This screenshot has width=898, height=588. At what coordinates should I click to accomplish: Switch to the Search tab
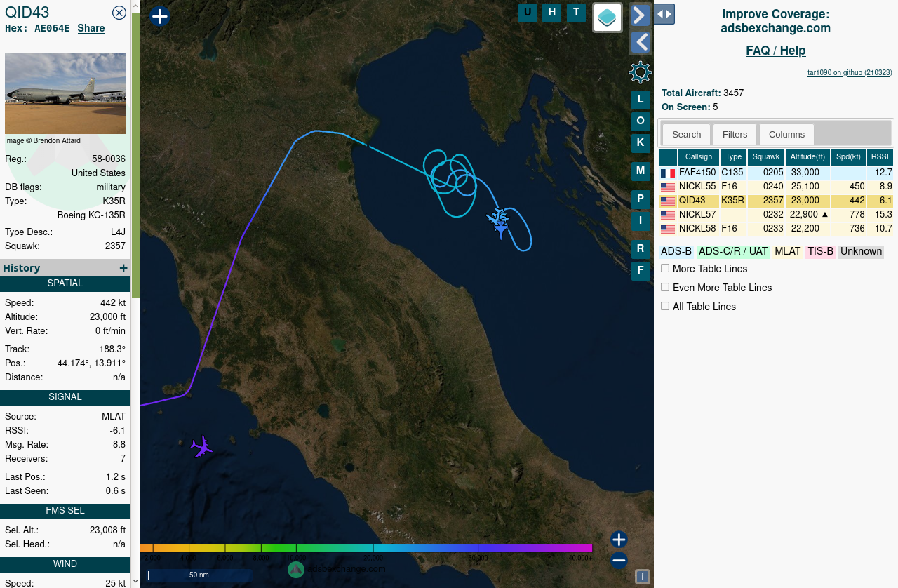coord(686,134)
